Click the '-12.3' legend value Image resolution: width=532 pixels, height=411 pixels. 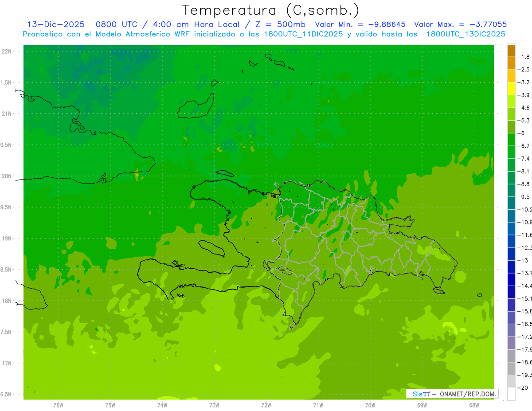click(x=524, y=247)
